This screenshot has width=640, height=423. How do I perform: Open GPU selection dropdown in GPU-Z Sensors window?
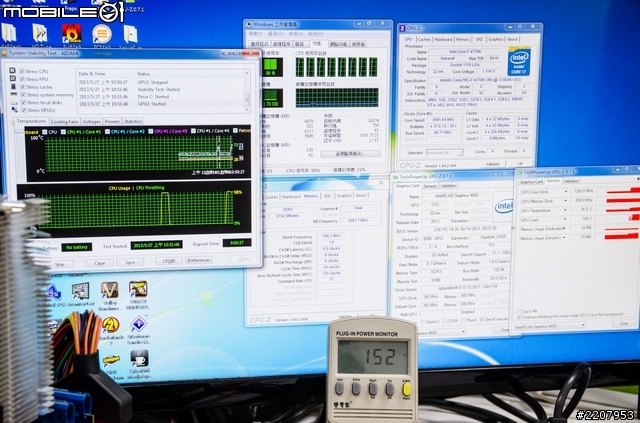coord(550,326)
